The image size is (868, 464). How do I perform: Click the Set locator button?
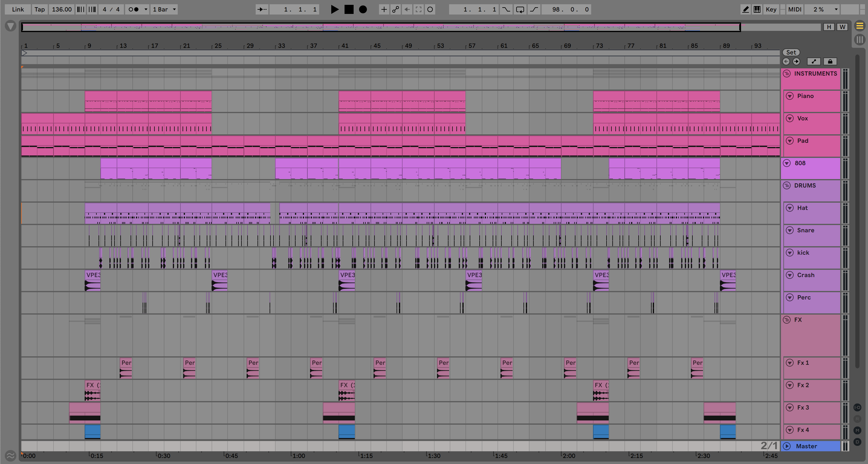pos(791,52)
